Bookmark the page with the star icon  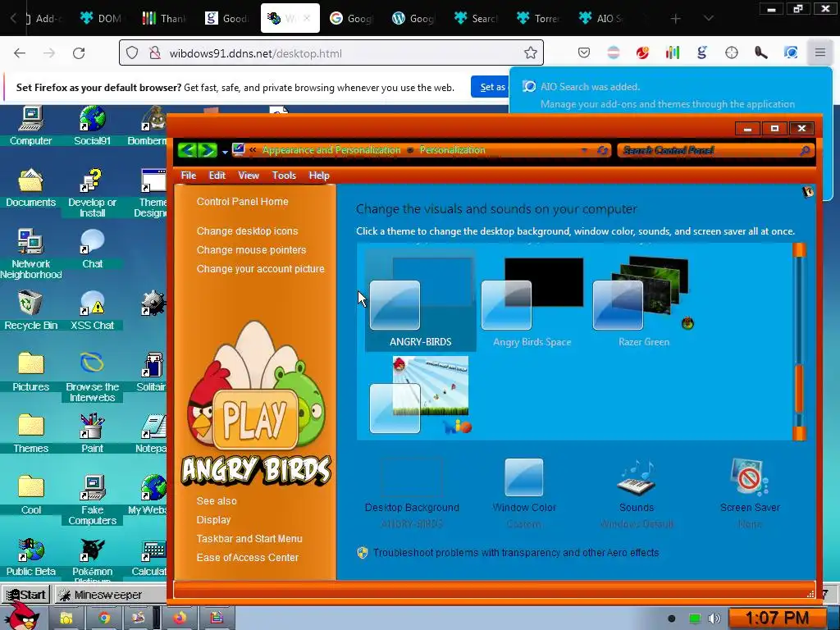coord(531,53)
